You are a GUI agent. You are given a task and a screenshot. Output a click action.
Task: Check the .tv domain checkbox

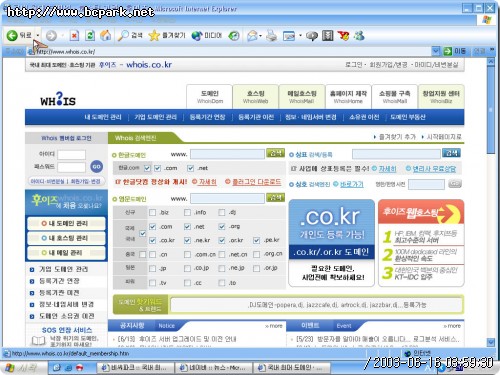pos(152,283)
